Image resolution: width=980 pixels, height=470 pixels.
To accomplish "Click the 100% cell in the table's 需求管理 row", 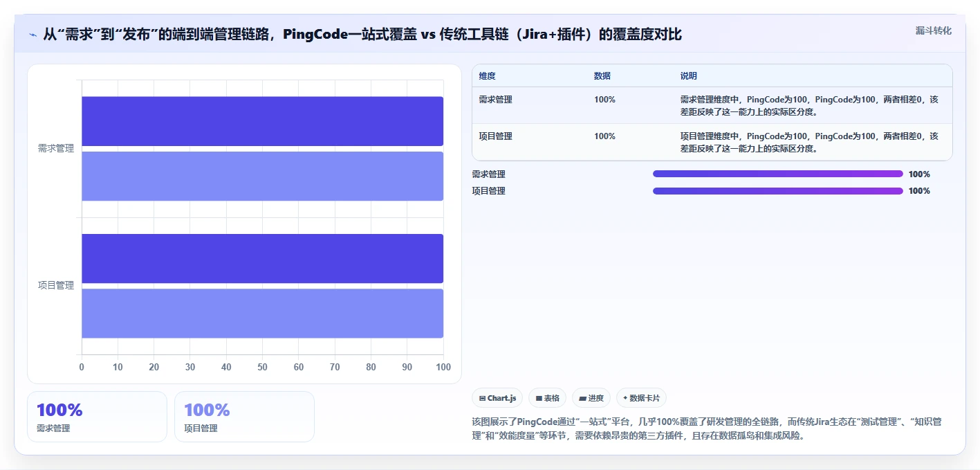I will point(604,100).
